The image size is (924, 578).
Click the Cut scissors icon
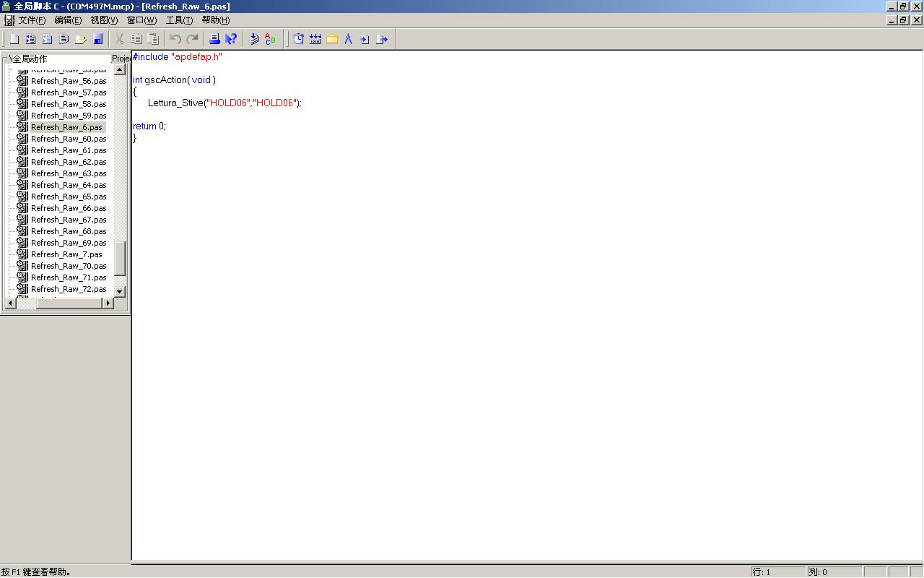pos(120,39)
